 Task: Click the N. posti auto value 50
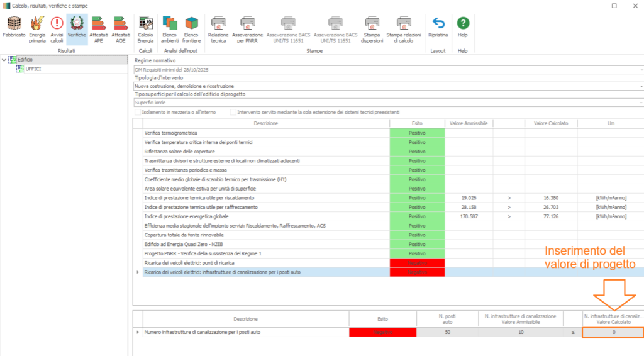pyautogui.click(x=447, y=332)
